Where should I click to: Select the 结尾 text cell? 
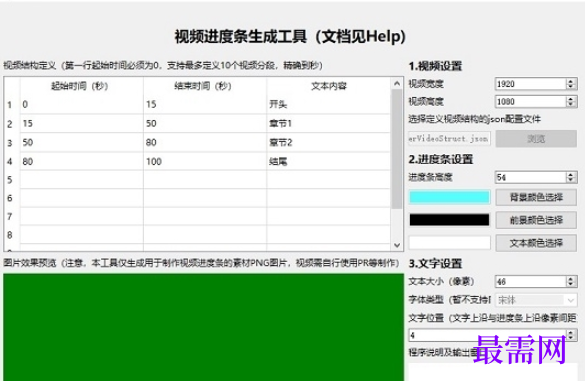[329, 162]
